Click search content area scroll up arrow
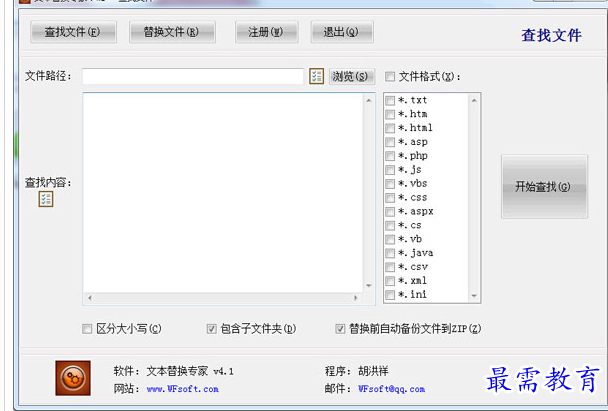608x411 pixels. pyautogui.click(x=369, y=101)
